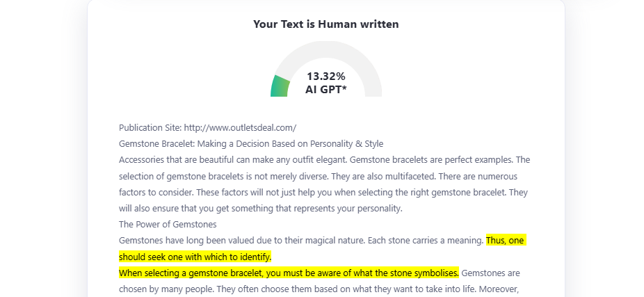Click the "Your Text is Human written" heading
The image size is (644, 297).
[325, 24]
